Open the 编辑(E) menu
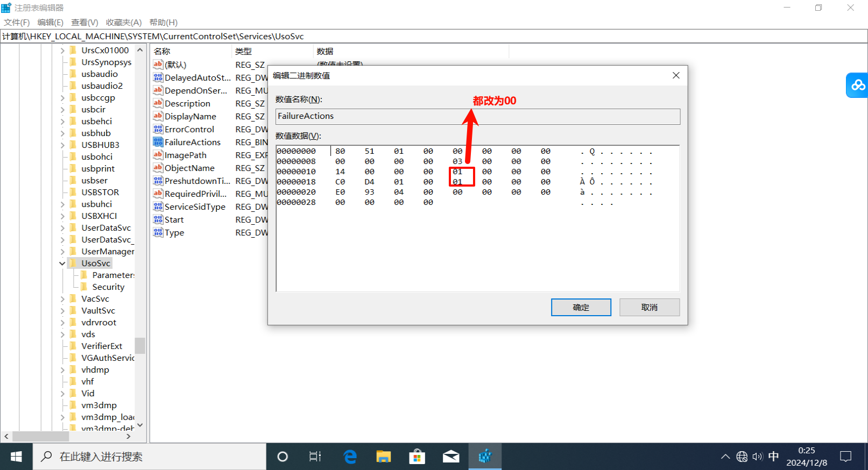The width and height of the screenshot is (868, 470). point(51,22)
